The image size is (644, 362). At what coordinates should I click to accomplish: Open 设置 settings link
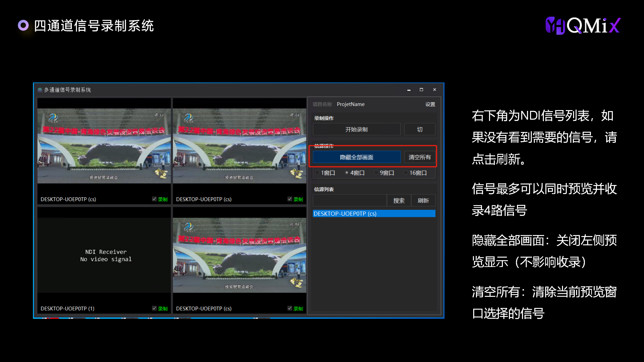(x=430, y=104)
